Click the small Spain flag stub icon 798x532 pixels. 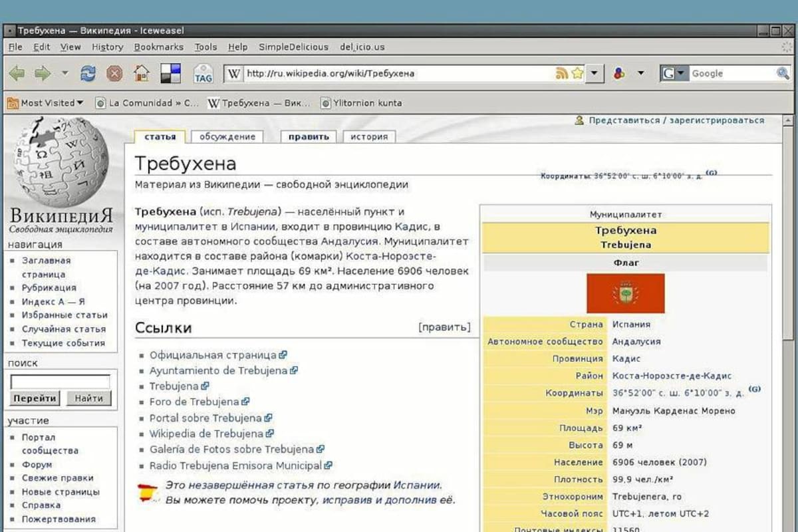point(148,493)
